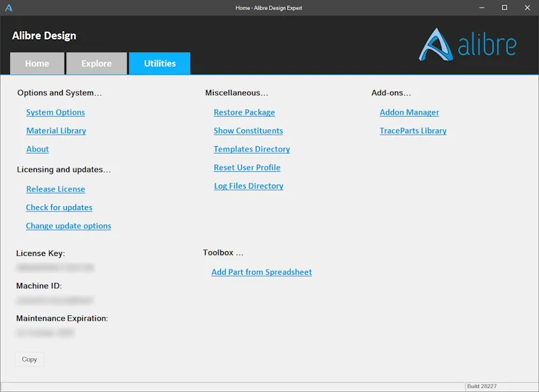Viewport: 539px width, 392px height.
Task: Open System Options link
Action: (x=56, y=112)
